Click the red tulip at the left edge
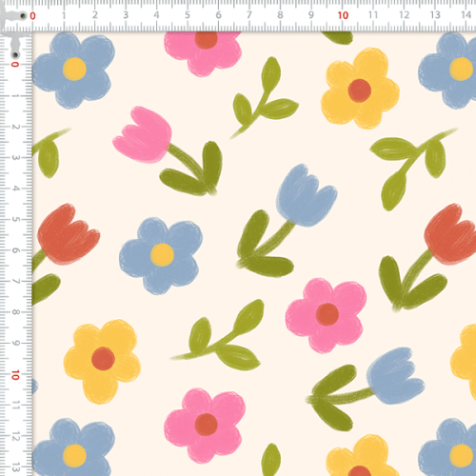Viewport: 476px width, 476px height. click(x=68, y=235)
